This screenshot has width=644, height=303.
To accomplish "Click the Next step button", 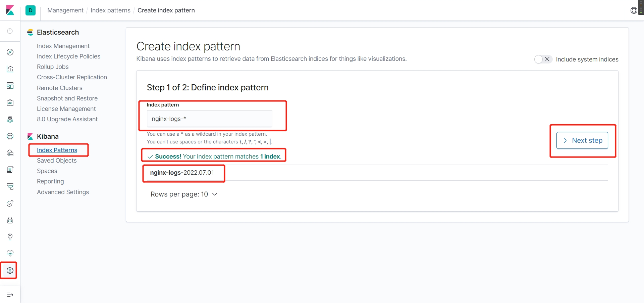I will tap(582, 140).
